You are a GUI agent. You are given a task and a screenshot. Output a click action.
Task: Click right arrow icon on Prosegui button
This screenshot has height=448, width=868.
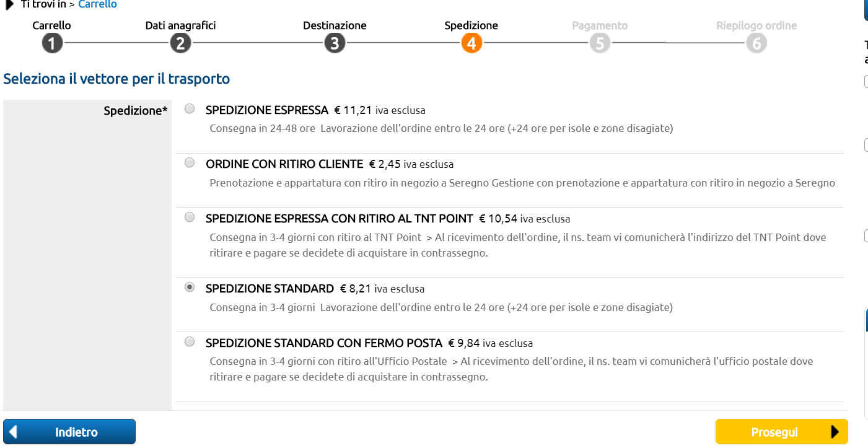[x=835, y=432]
